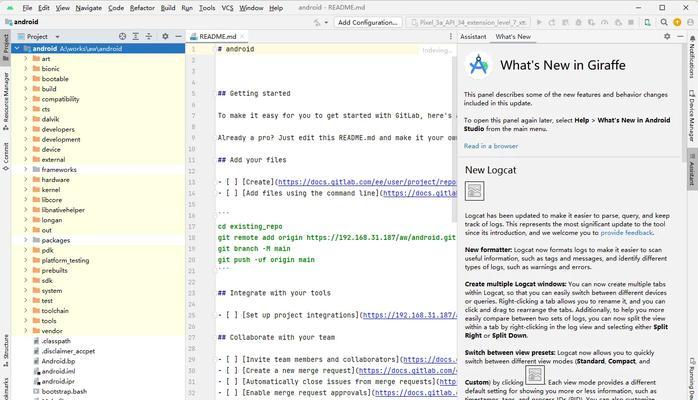Close the README.md editor tab
The height and width of the screenshot is (400, 698).
click(242, 36)
